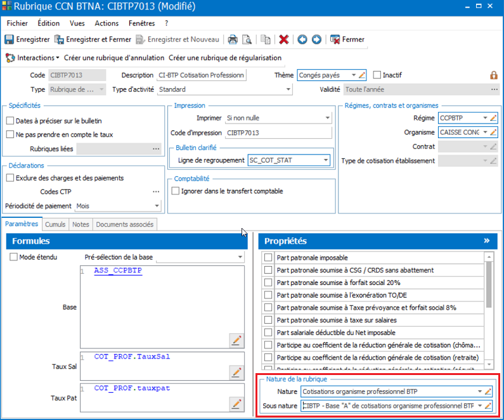Viewport: 504px width, 420px height.
Task: Open Rubriques liées ellipsis button
Action: (x=156, y=149)
